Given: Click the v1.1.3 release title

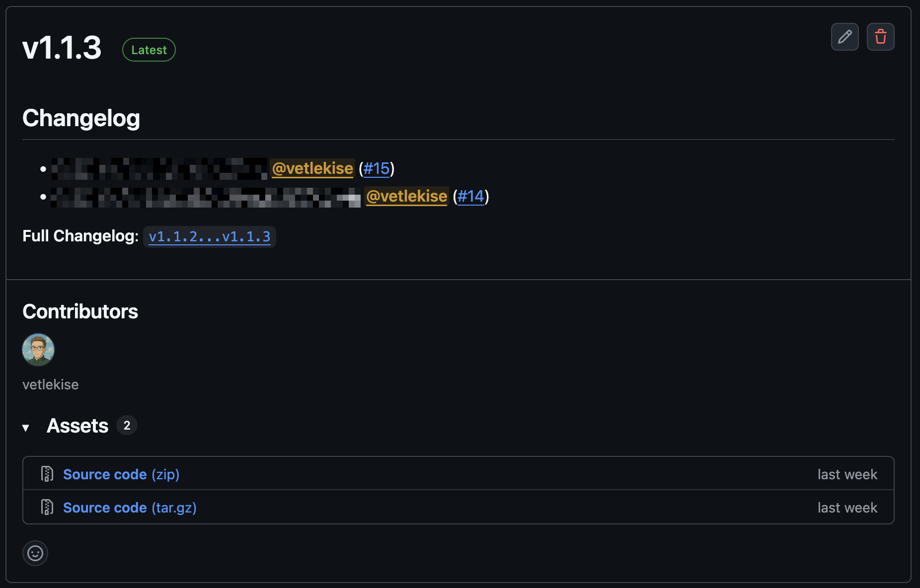Looking at the screenshot, I should 62,48.
